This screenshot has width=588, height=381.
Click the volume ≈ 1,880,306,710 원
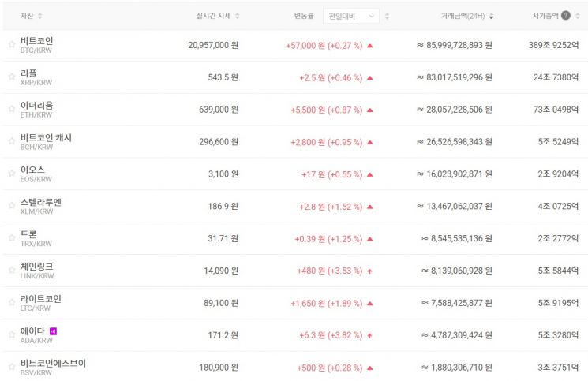point(457,368)
